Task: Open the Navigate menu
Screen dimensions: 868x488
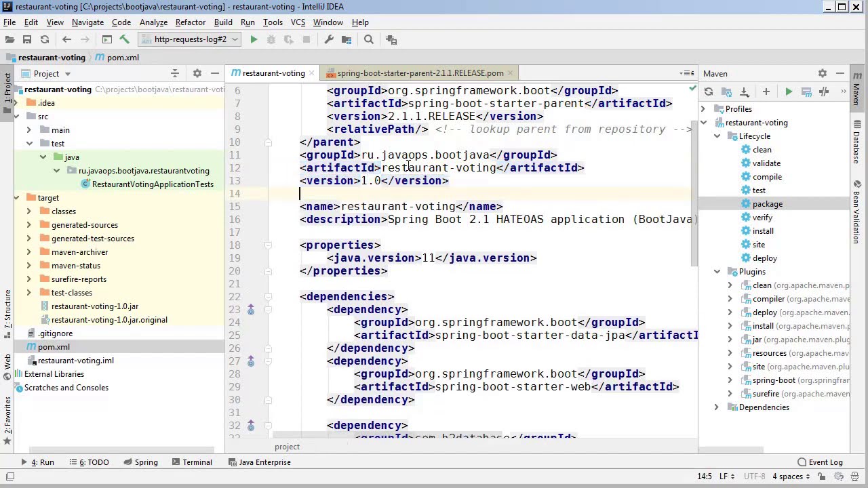Action: coord(87,22)
